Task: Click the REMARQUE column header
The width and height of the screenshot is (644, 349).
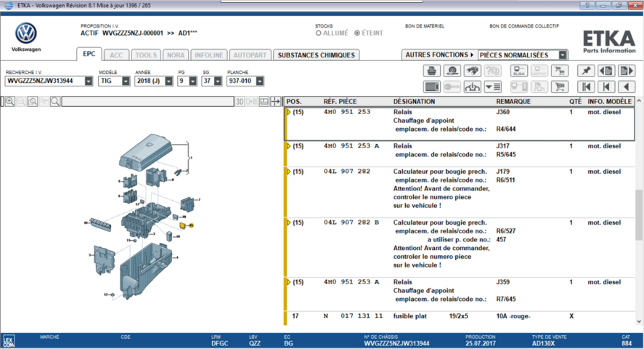Action: point(513,102)
